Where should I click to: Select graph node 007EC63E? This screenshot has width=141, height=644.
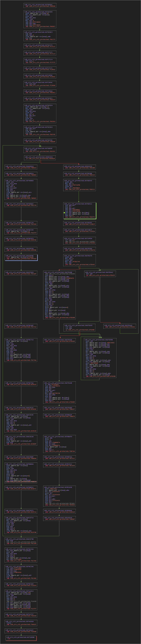tap(60, 496)
